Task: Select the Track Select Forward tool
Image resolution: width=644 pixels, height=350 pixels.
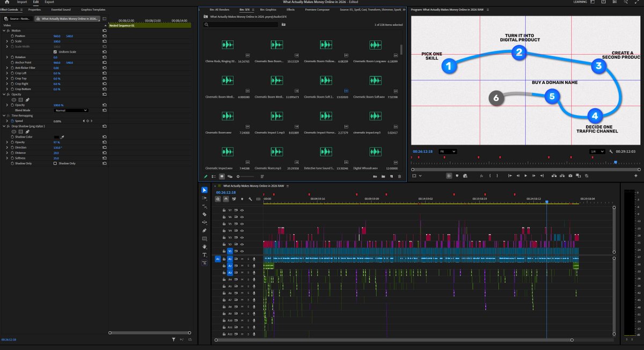Action: pyautogui.click(x=204, y=198)
